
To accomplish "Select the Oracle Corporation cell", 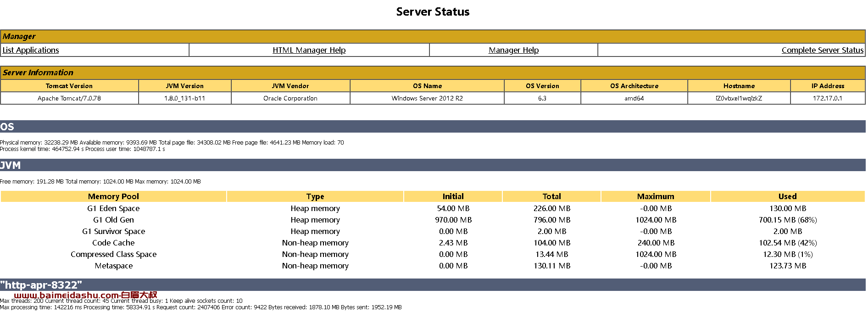I will pyautogui.click(x=290, y=98).
